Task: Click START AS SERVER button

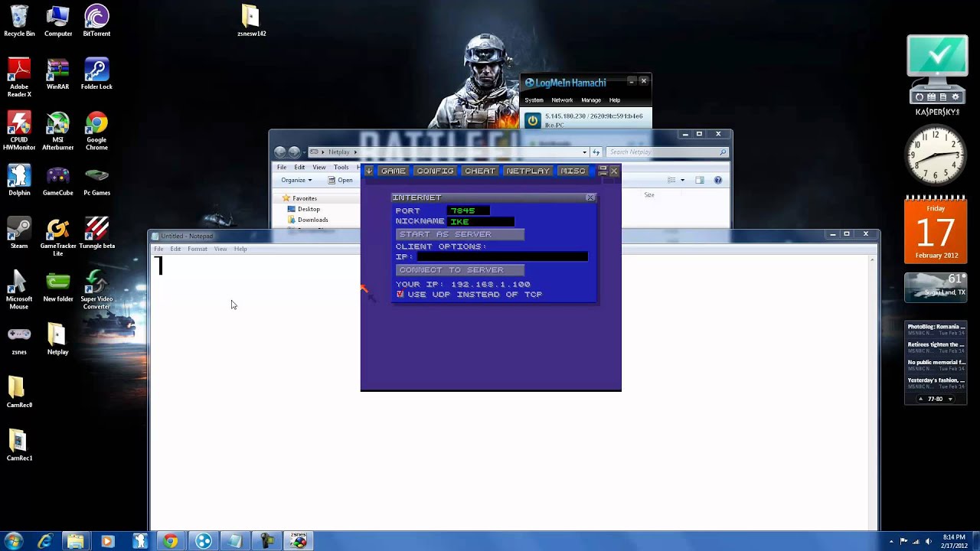Action: click(x=459, y=234)
